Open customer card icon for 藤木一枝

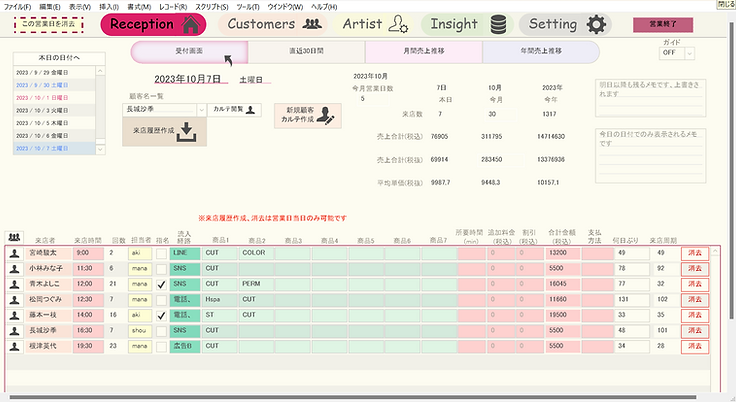15,316
